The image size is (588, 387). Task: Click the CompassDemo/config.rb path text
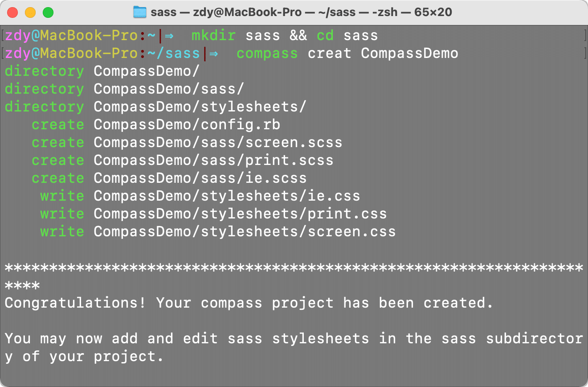(x=187, y=125)
